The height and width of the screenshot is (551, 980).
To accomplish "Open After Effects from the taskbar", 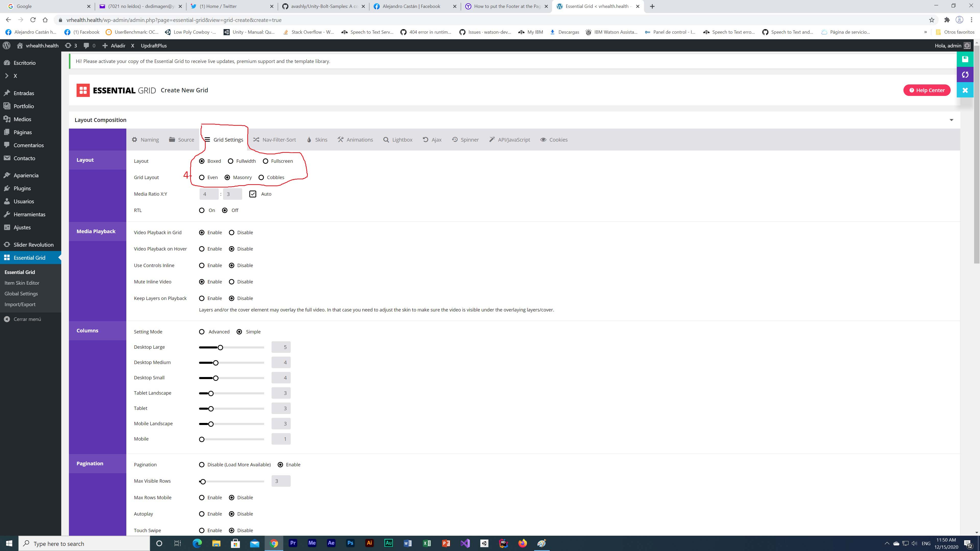I will [331, 543].
